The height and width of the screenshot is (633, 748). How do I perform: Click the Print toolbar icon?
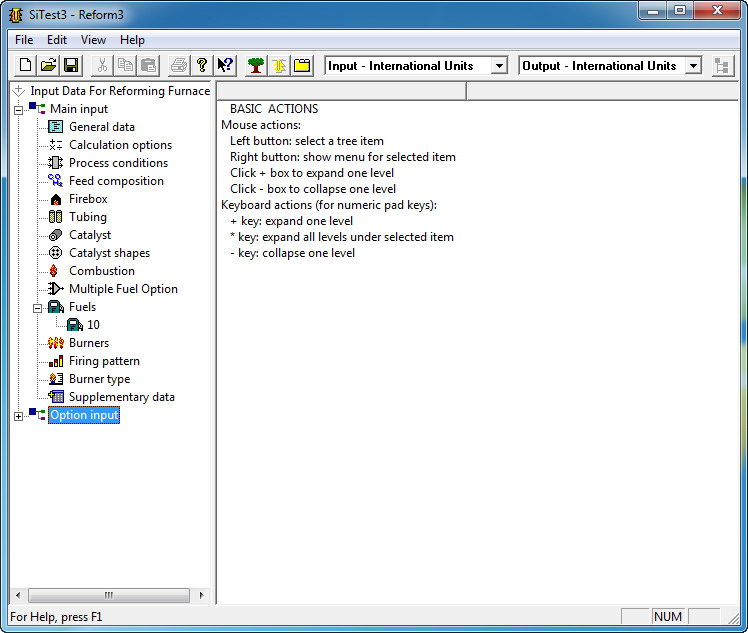pyautogui.click(x=179, y=65)
